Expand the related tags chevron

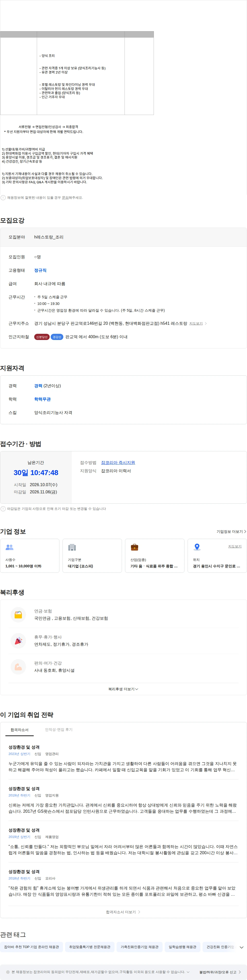coord(241,947)
